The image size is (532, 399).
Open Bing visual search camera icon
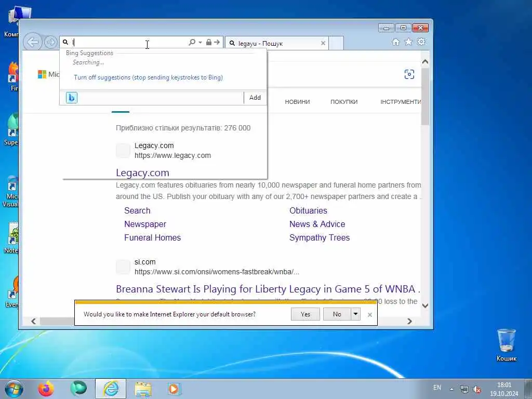tap(409, 74)
